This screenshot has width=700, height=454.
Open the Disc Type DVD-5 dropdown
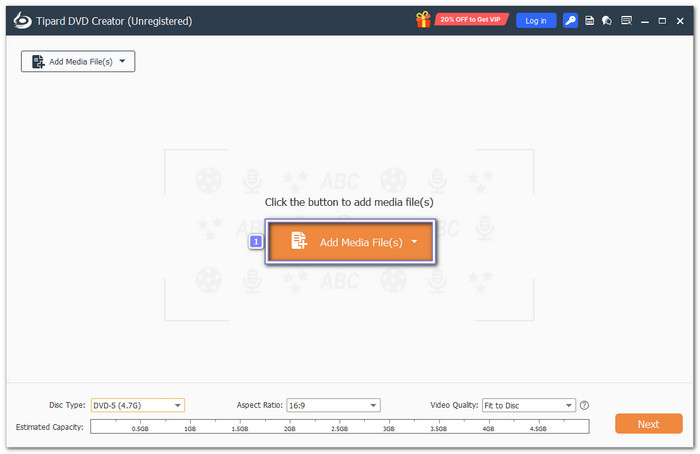coord(138,405)
